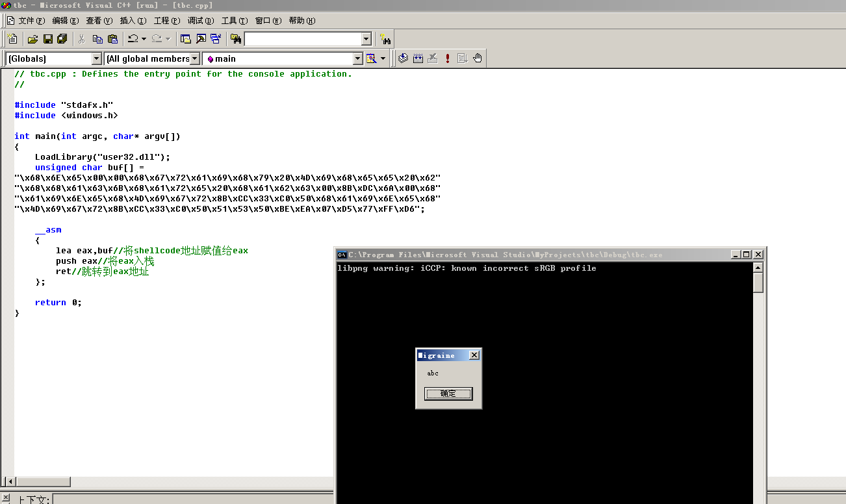The image size is (846, 504).
Task: Click the Go debug icon
Action: pos(463,58)
